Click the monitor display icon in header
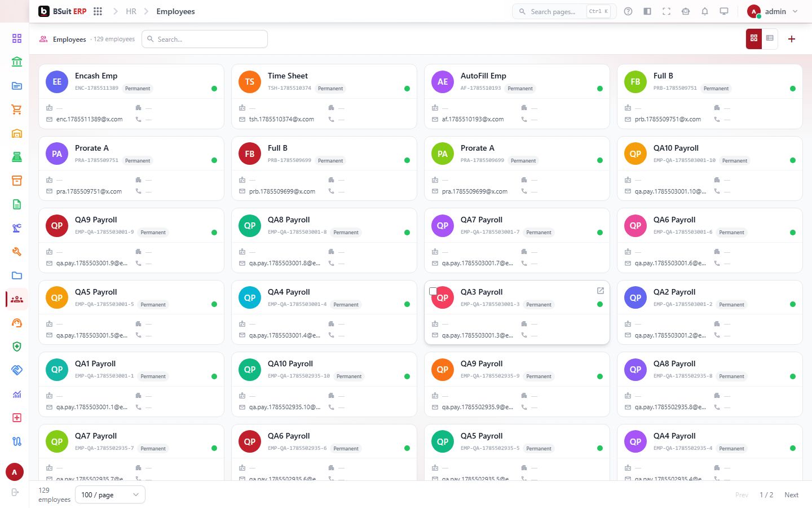 click(x=724, y=11)
